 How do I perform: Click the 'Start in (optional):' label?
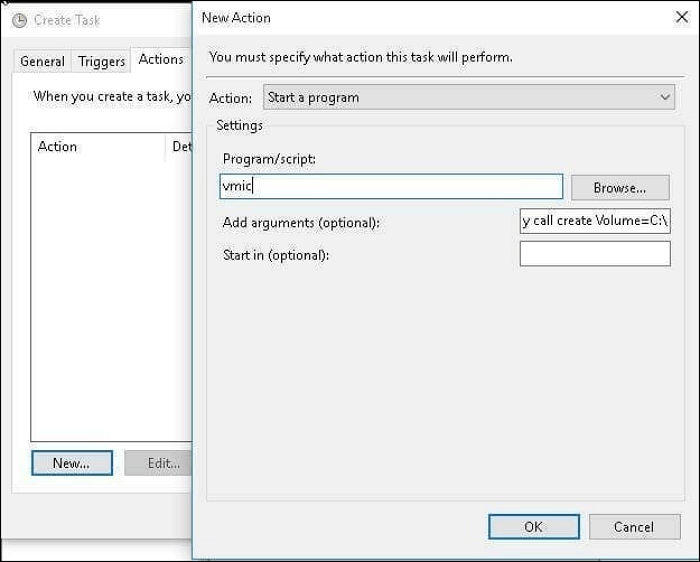pyautogui.click(x=276, y=255)
